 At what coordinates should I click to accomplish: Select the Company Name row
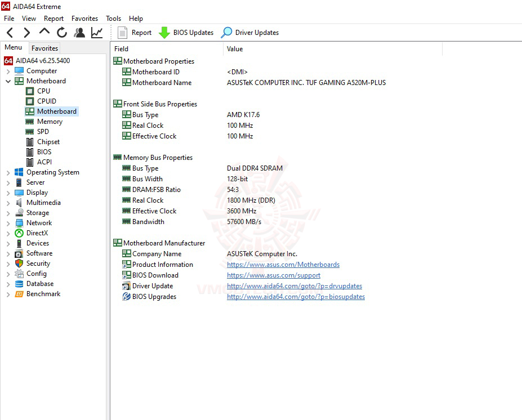click(x=209, y=254)
